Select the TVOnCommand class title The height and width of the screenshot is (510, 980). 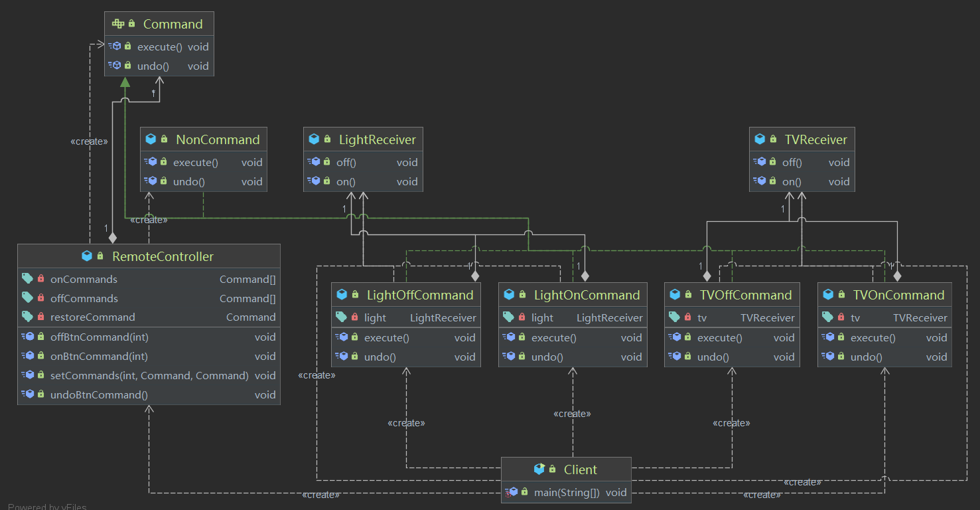[898, 295]
